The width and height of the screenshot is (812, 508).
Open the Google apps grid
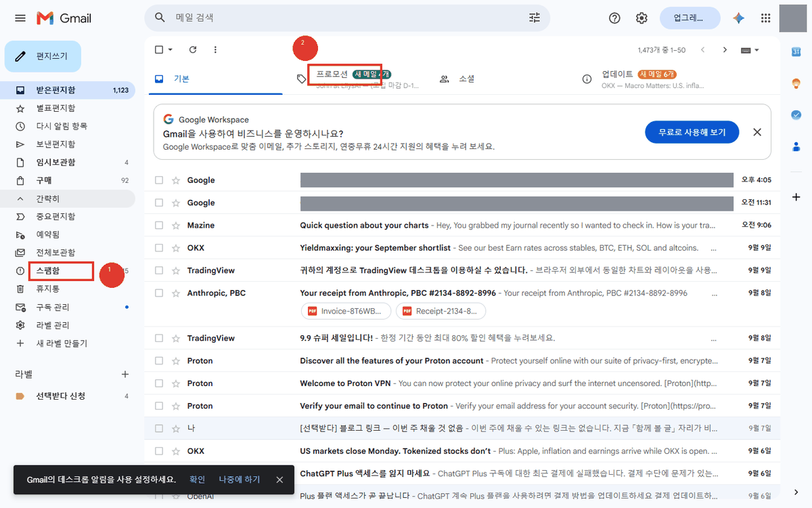pos(766,18)
